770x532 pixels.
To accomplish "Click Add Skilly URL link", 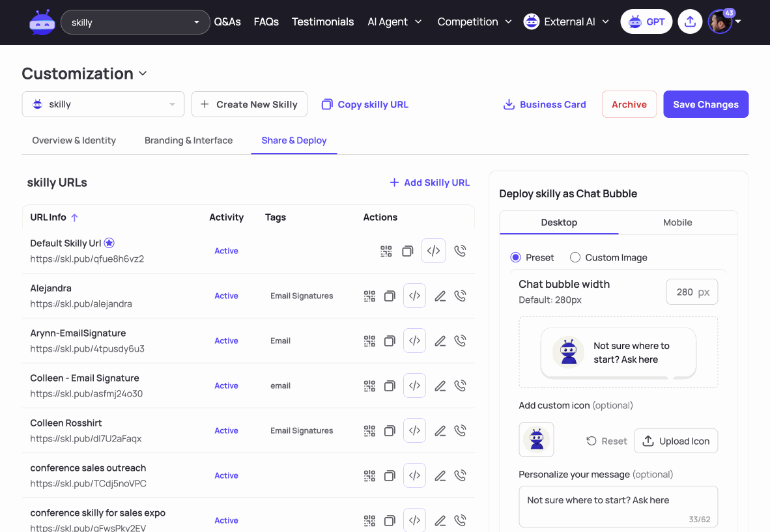I will [430, 182].
